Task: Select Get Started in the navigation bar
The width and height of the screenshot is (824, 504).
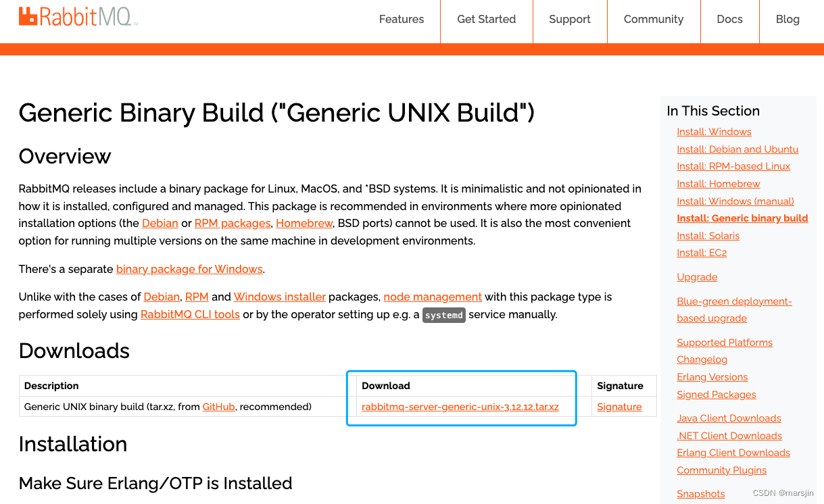Action: coord(486,19)
